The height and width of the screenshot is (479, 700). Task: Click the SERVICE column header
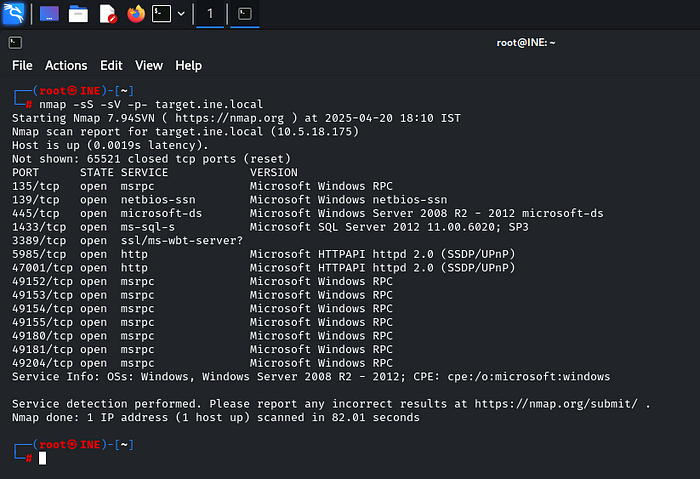click(144, 172)
